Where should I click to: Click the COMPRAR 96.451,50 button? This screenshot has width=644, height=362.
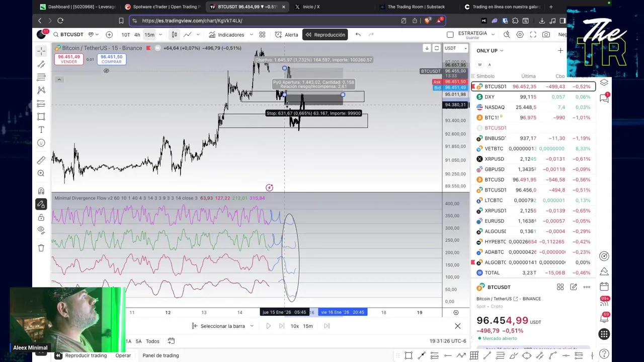tap(111, 59)
